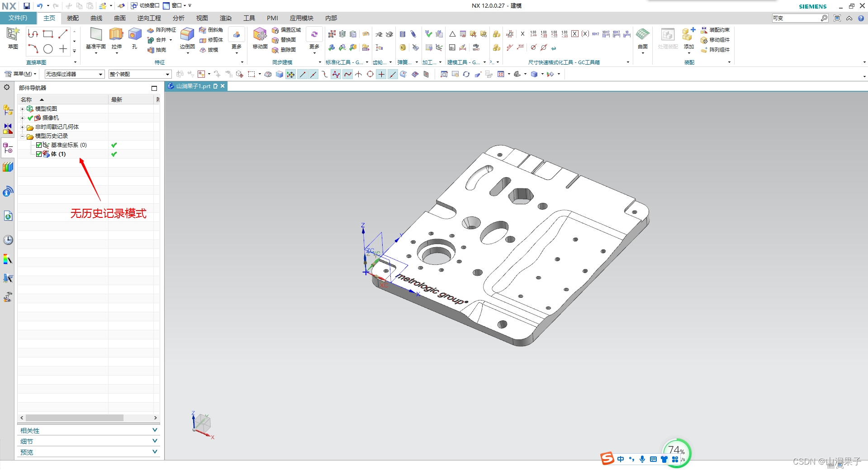
Task: Switch to PMI ribbon tab
Action: click(272, 18)
